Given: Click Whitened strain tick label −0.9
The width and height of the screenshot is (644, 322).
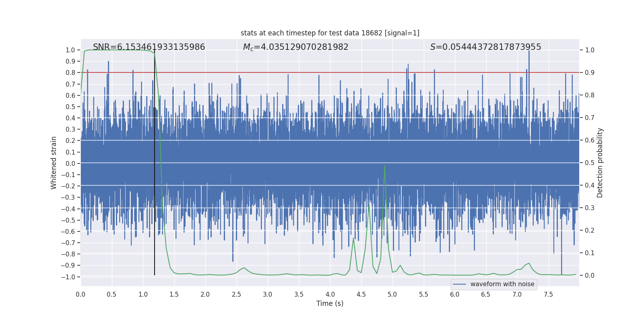Looking at the screenshot, I should click(x=68, y=266).
